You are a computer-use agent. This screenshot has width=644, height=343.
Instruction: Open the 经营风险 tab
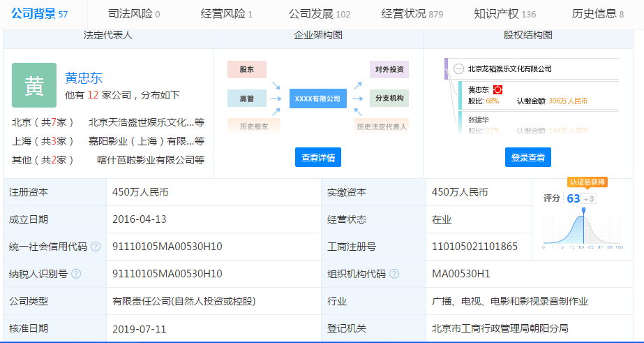226,14
